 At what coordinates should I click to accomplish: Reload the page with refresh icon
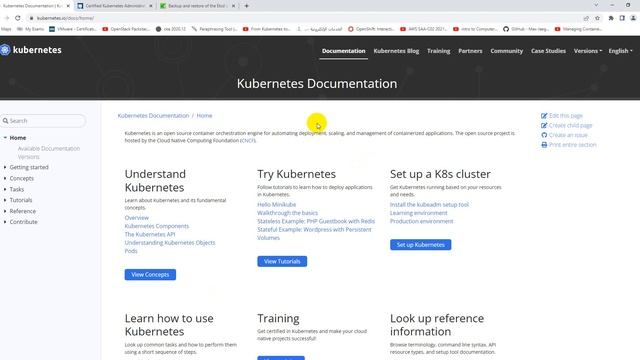point(18,18)
